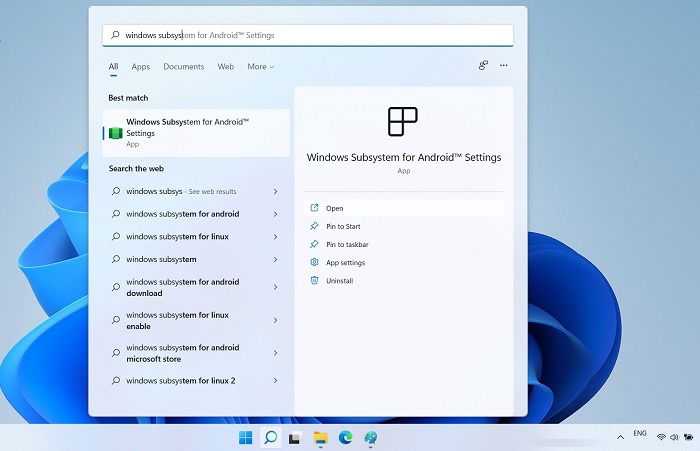Image resolution: width=700 pixels, height=451 pixels.
Task: Switch to the Web tab
Action: [x=225, y=67]
